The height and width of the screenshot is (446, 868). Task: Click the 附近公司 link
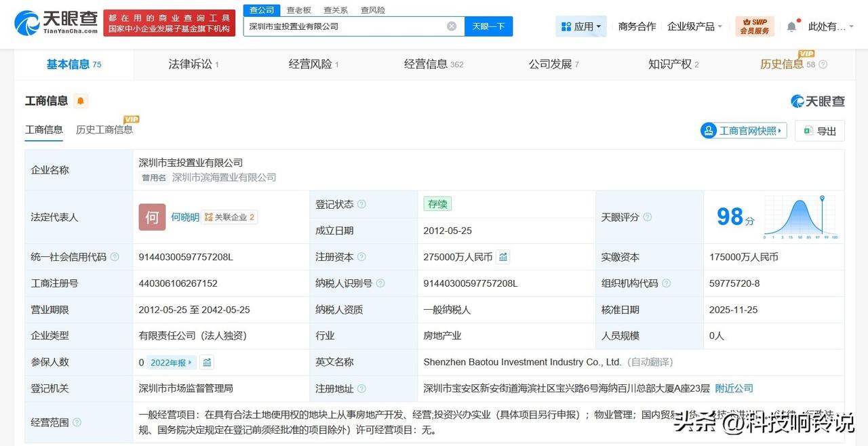[734, 388]
